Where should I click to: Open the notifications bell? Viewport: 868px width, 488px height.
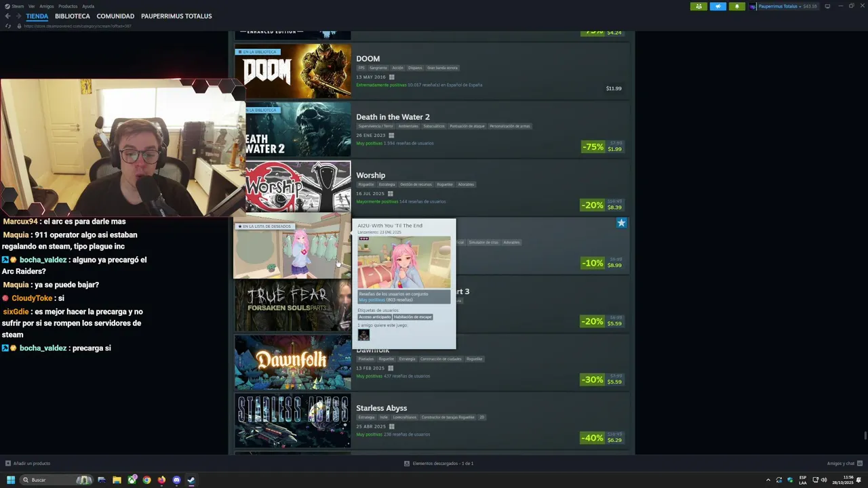pyautogui.click(x=737, y=6)
